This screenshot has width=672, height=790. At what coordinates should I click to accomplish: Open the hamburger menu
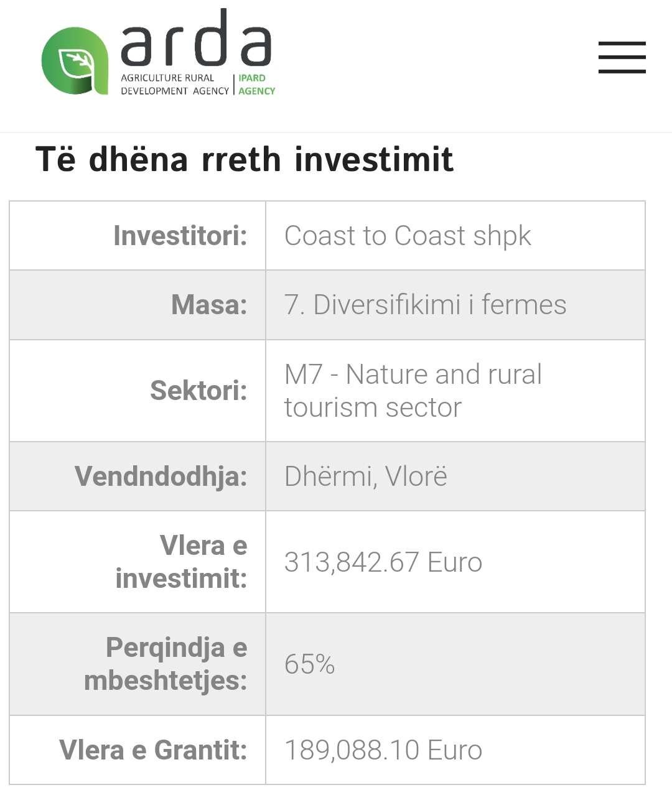pyautogui.click(x=622, y=57)
